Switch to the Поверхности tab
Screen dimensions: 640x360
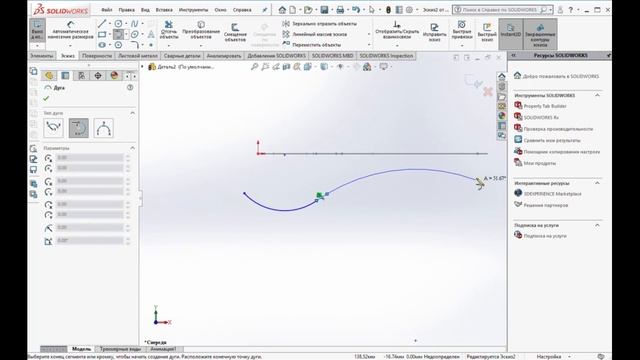(97, 56)
